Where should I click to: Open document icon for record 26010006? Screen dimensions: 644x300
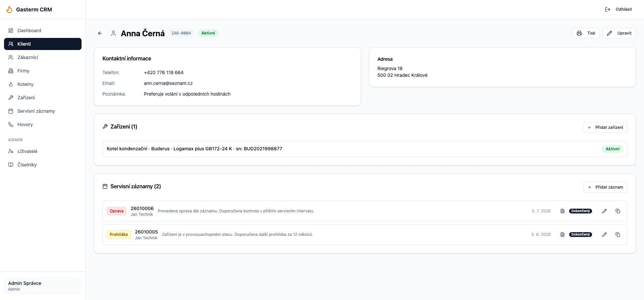tap(562, 211)
